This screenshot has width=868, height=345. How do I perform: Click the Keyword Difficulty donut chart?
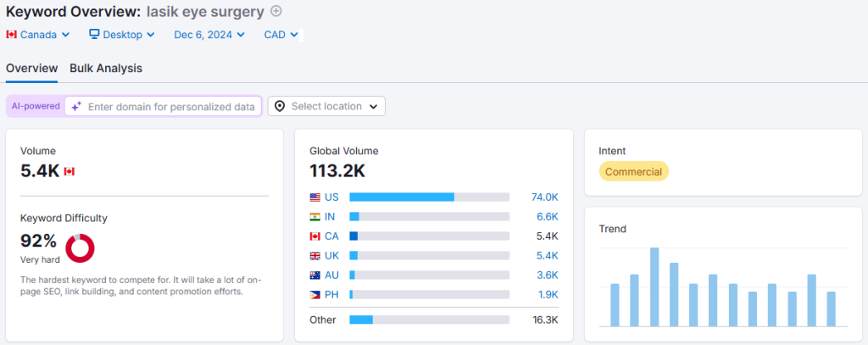[80, 248]
